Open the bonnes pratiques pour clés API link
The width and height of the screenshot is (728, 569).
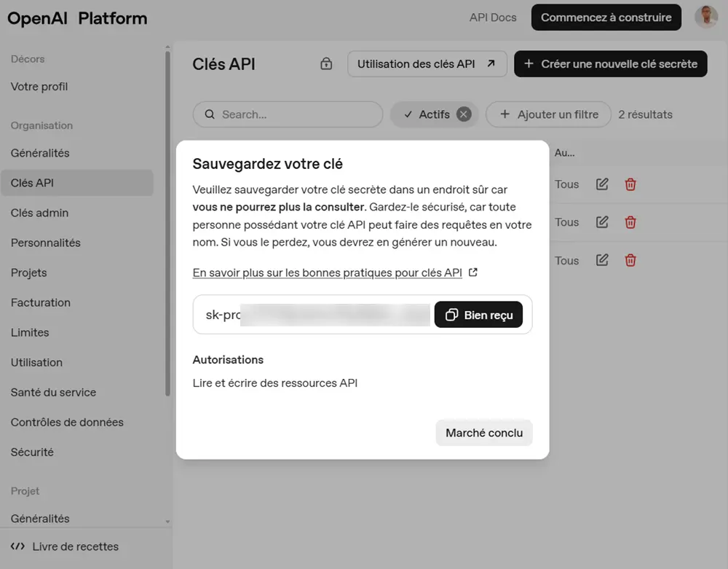tap(328, 272)
